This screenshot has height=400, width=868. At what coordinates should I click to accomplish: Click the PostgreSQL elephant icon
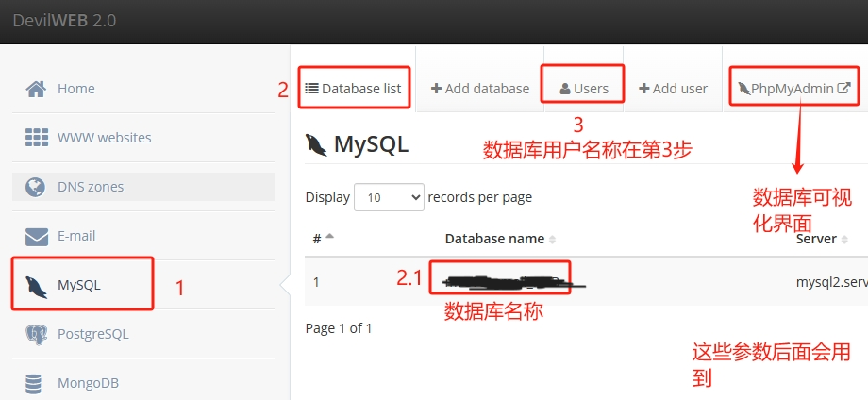pos(36,335)
